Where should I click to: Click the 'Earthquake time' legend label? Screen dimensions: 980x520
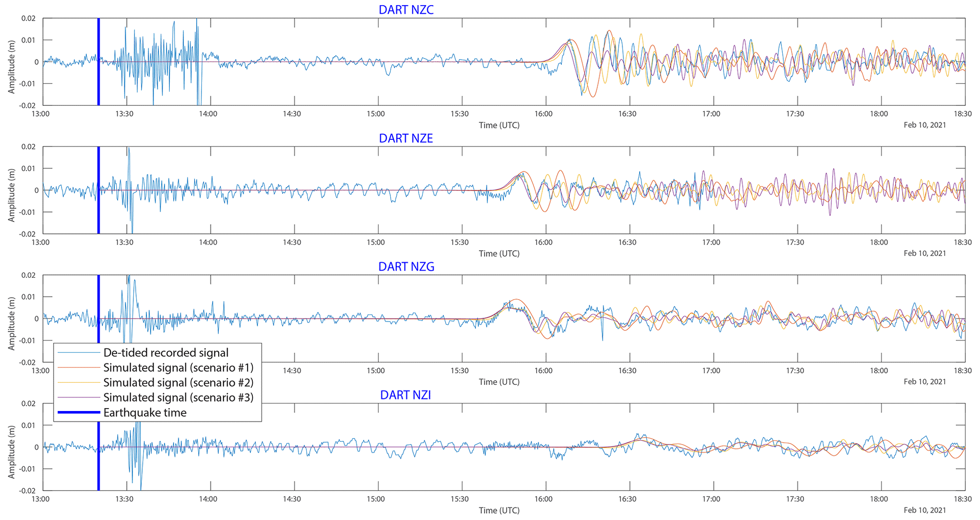145,412
